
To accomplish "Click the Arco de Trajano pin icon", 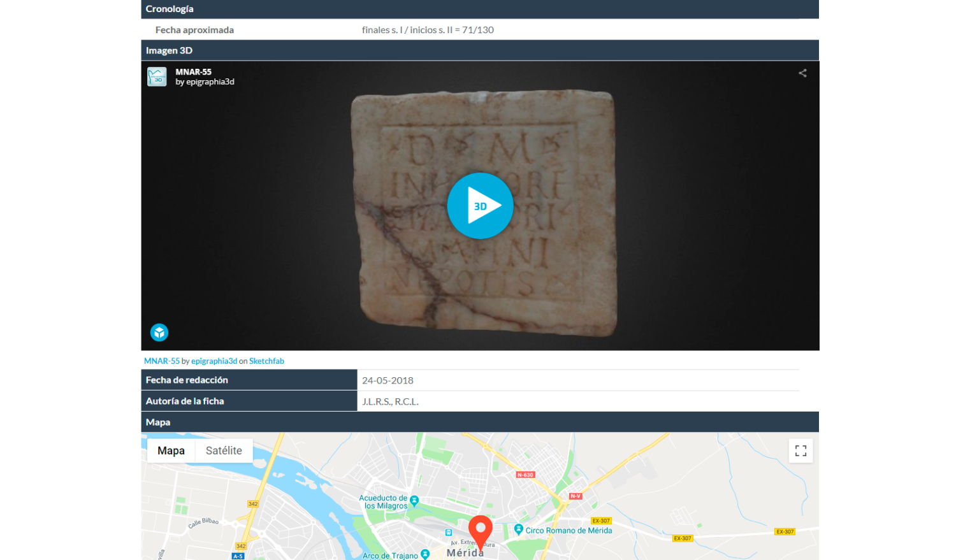I will 425,555.
